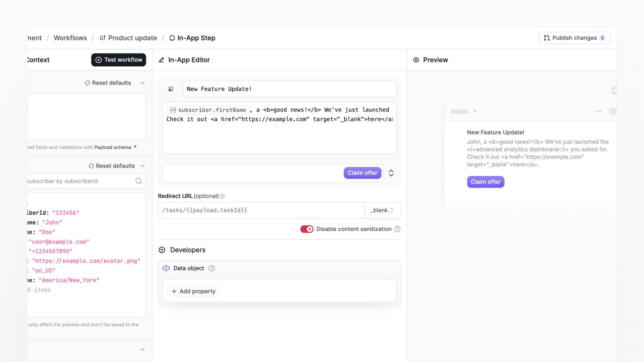Click the avatar image icon beside the subject field

(171, 89)
